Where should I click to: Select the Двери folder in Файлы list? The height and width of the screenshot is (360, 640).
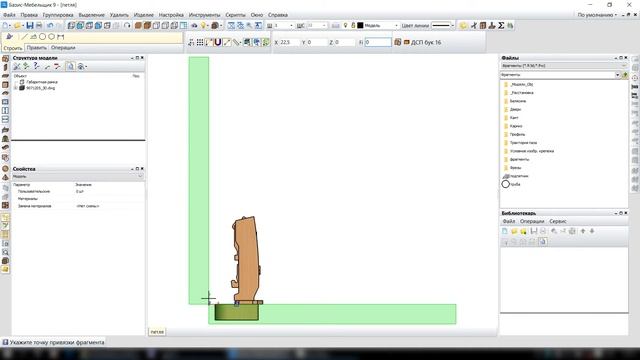point(515,109)
